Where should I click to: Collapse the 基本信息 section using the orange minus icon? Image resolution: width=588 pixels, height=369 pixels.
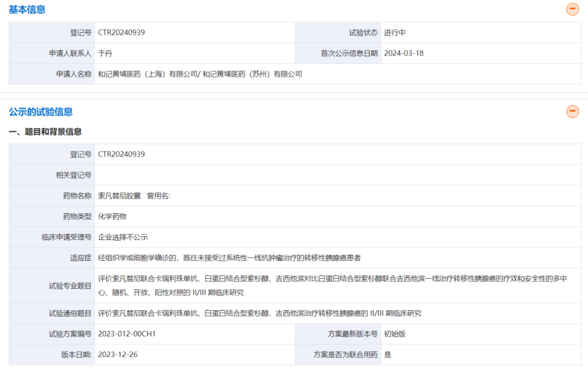(572, 9)
